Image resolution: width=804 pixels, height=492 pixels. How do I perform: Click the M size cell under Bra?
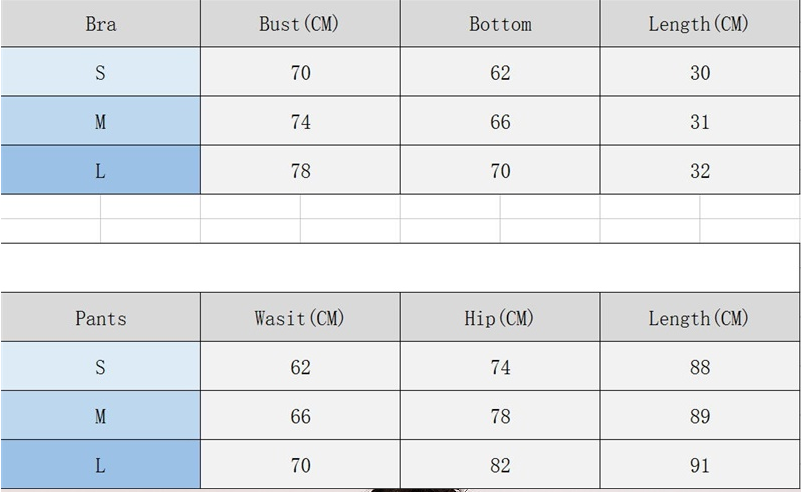[x=100, y=121]
